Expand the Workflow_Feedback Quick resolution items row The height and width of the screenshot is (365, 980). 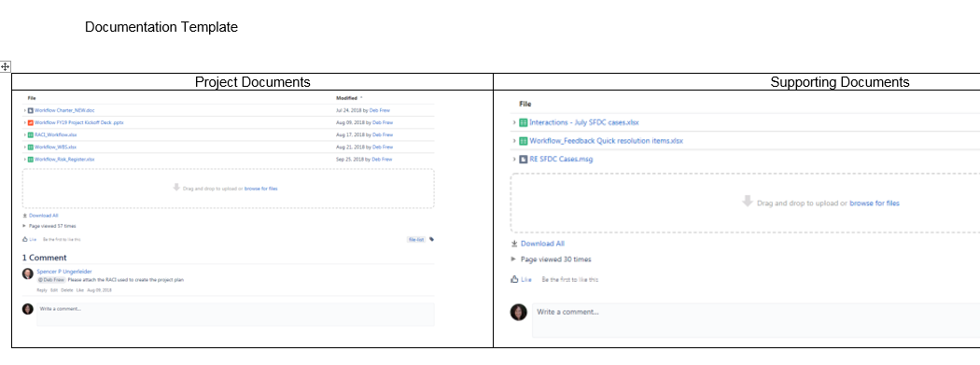[514, 141]
